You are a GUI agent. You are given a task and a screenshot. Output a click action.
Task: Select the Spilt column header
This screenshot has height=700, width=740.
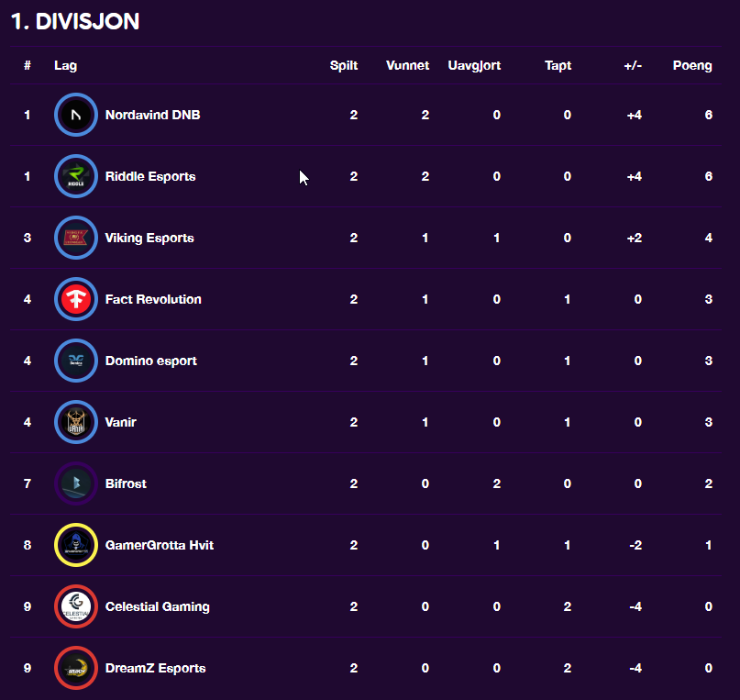pyautogui.click(x=344, y=66)
